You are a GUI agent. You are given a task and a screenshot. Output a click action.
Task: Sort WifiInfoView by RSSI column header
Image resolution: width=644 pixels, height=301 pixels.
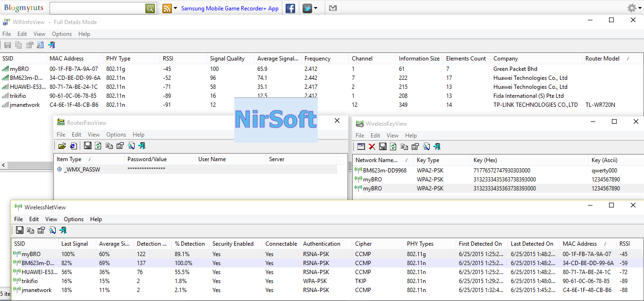184,59
